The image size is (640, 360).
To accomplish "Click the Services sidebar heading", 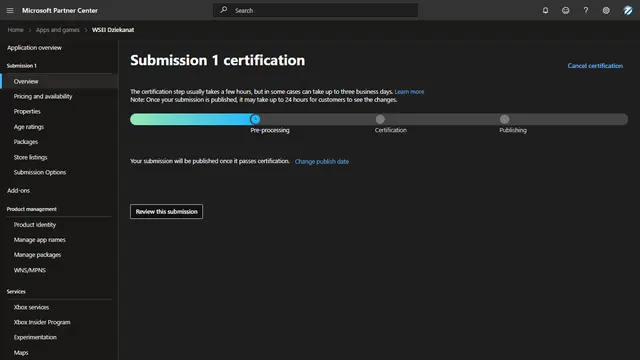I will (x=16, y=291).
